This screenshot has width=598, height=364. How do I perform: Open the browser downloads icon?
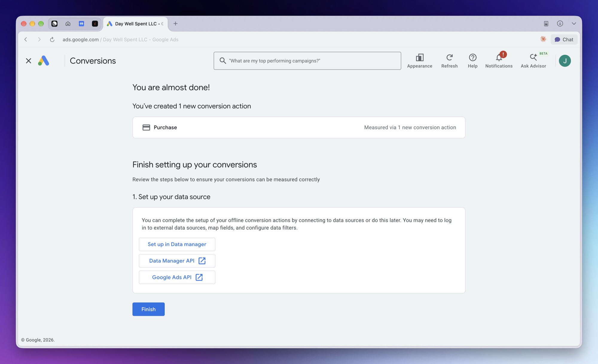click(560, 24)
